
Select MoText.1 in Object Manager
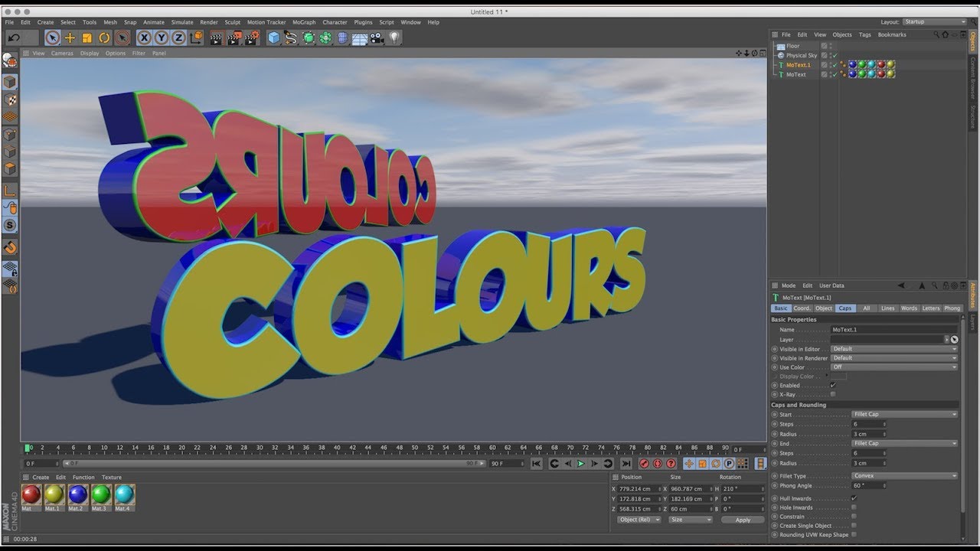pyautogui.click(x=799, y=65)
